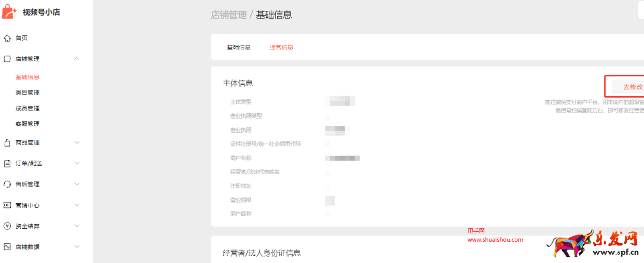Click the 视频号小店 shopping bag logo
Image resolution: width=644 pixels, height=263 pixels.
coord(9,11)
